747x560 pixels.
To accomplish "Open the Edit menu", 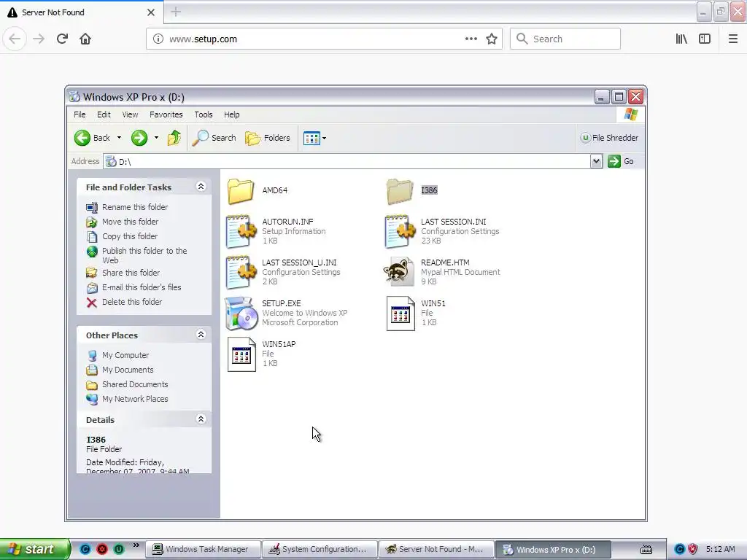I will tap(104, 114).
